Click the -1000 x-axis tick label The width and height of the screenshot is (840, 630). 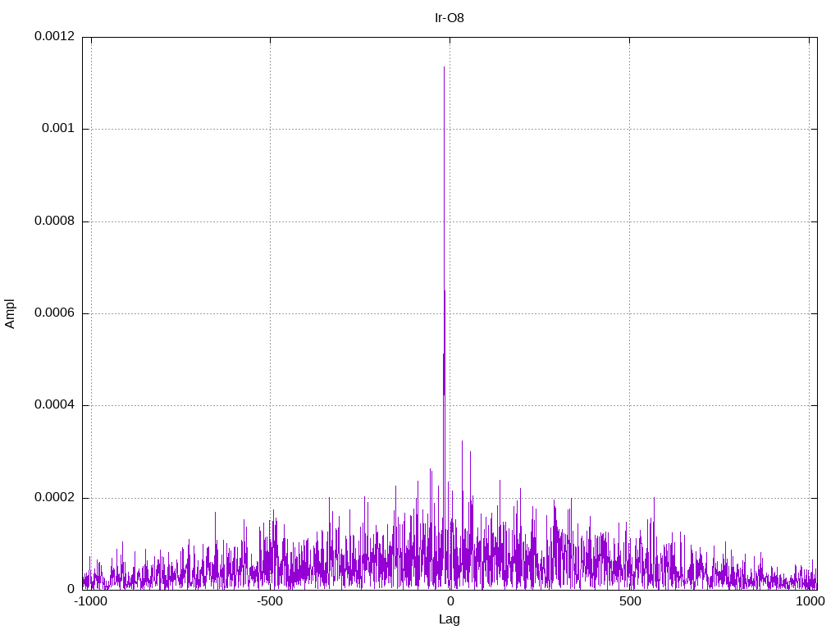90,601
